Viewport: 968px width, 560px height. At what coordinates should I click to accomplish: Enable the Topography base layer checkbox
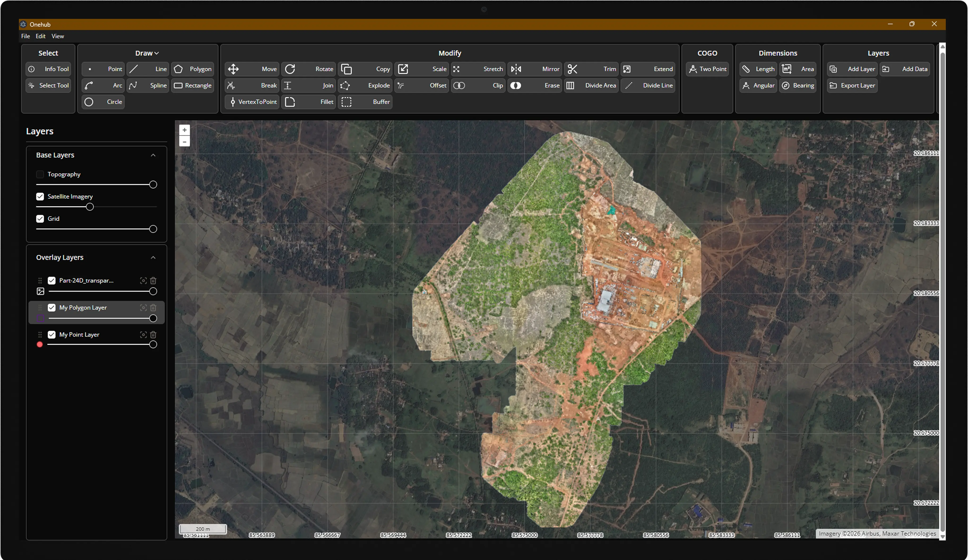coord(40,174)
